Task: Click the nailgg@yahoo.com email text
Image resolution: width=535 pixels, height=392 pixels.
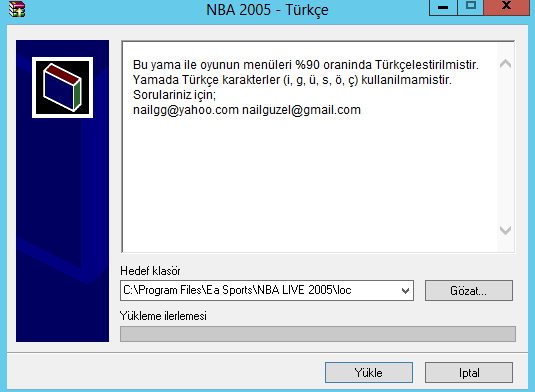Action: point(186,110)
